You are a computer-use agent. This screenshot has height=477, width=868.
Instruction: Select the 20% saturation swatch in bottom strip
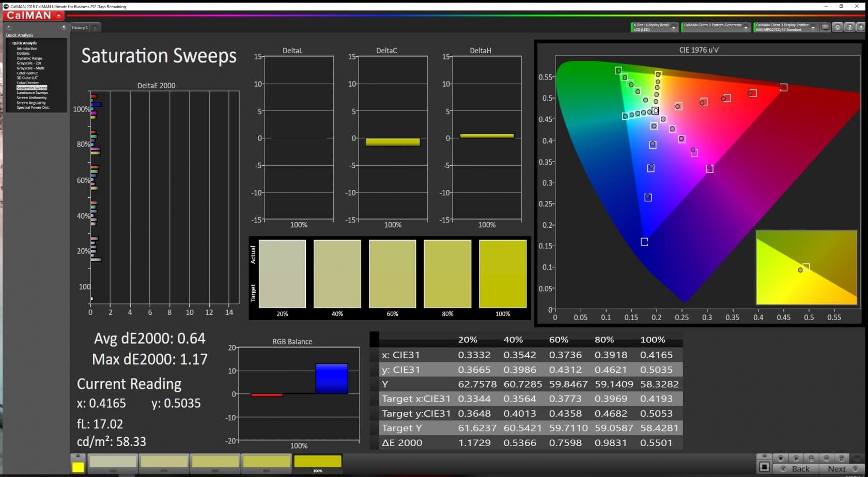[x=113, y=462]
